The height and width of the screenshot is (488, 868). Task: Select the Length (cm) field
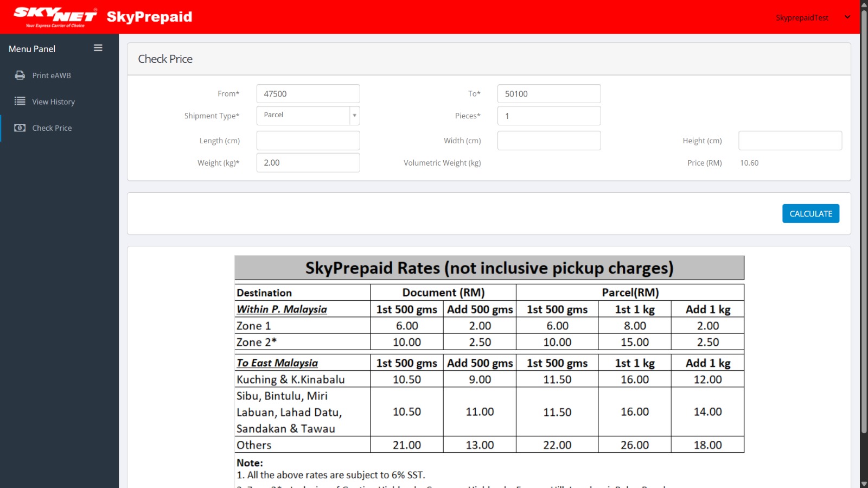(308, 141)
